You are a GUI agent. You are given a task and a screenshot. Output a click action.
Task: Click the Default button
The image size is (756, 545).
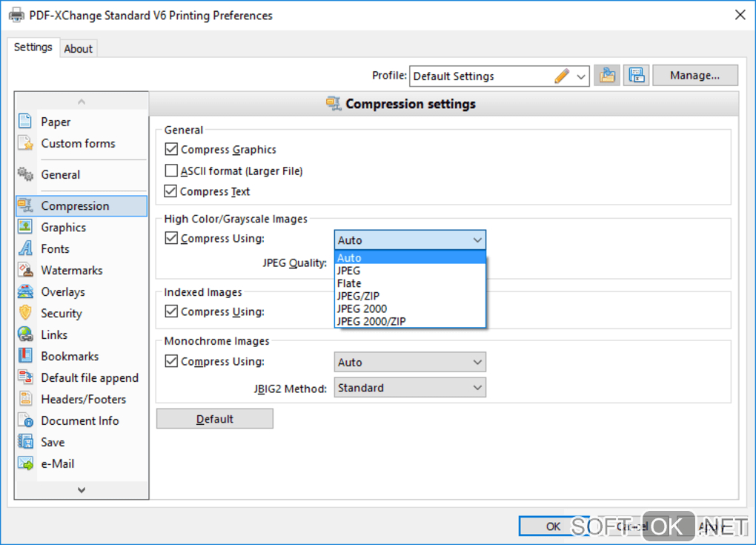pos(214,419)
